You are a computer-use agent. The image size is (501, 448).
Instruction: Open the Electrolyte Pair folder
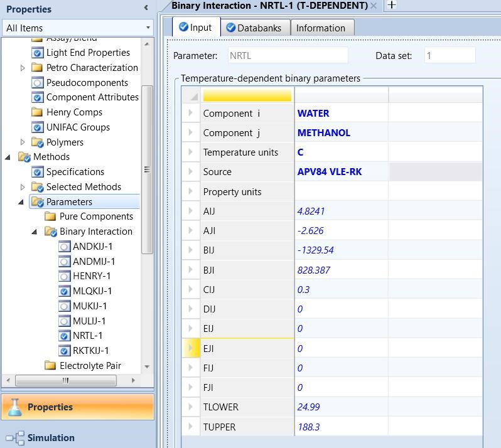pos(90,366)
